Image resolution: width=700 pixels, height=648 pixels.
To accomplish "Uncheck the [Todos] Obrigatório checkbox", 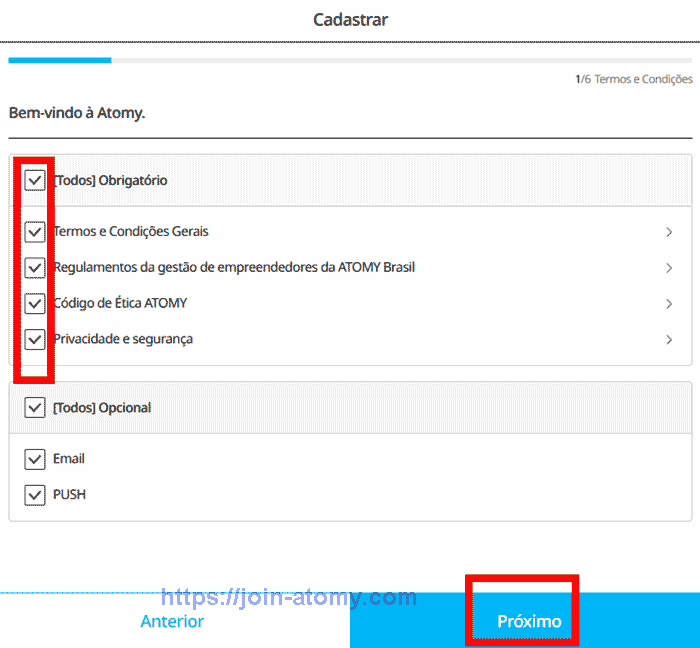I will click(35, 180).
